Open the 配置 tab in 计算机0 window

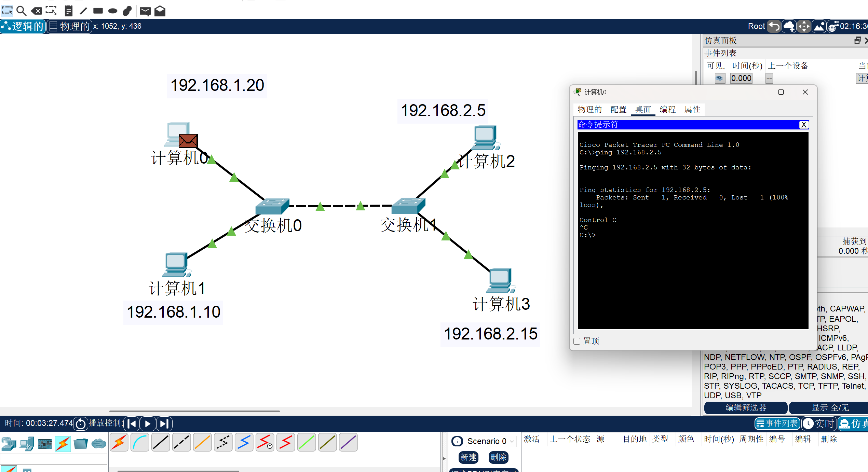pyautogui.click(x=618, y=110)
